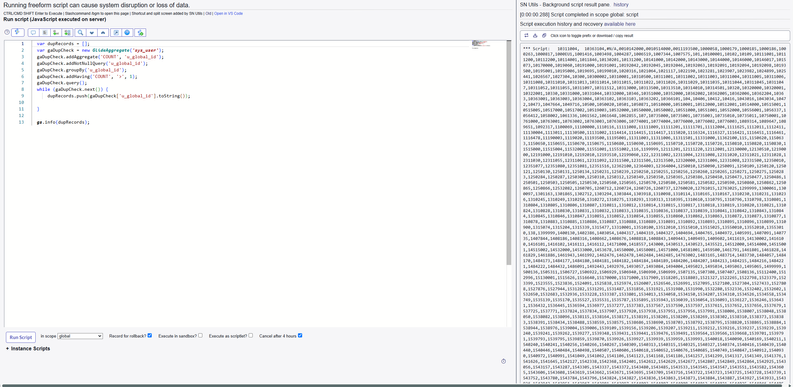The width and height of the screenshot is (793, 387).
Task: Expand the Instance Scripts section
Action: (28, 349)
